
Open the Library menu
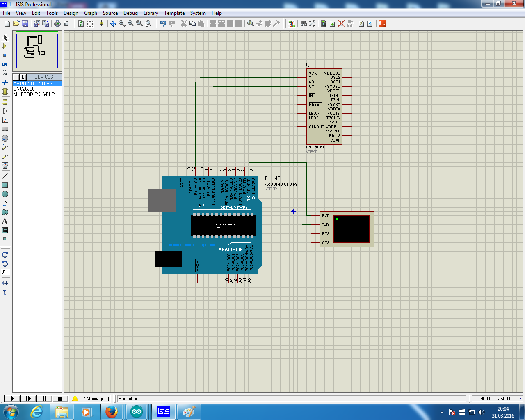[x=151, y=13]
